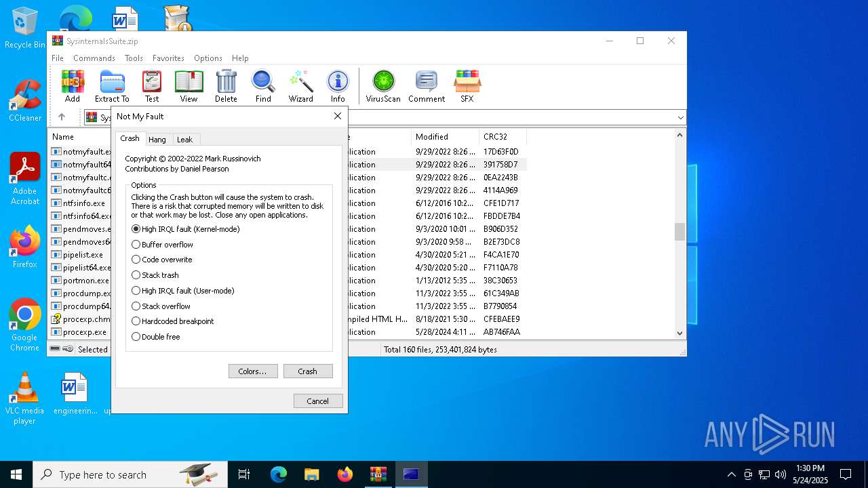Screen dimensions: 868x488
Task: Click the Crash button
Action: click(308, 371)
